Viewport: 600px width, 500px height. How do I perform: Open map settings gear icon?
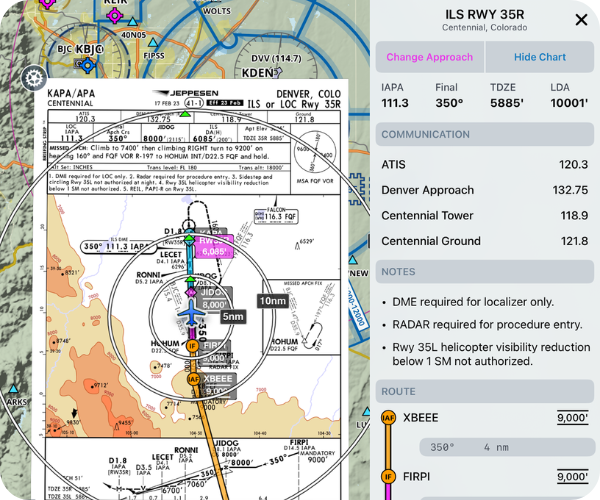click(34, 78)
